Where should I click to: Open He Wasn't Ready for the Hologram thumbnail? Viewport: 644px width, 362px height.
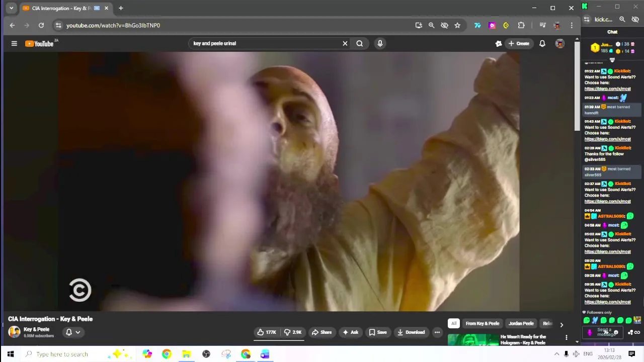(472, 340)
